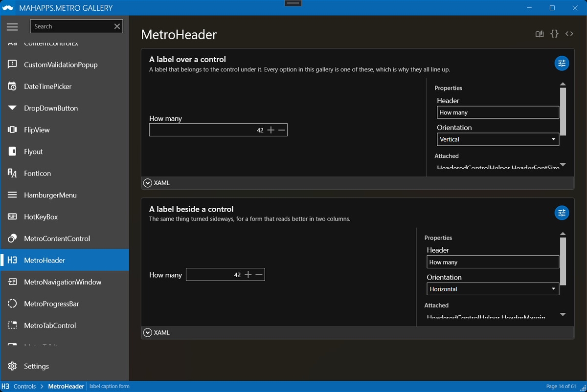This screenshot has height=392, width=587.
Task: Click the second properties panel scrollbar thumb
Action: click(563, 261)
